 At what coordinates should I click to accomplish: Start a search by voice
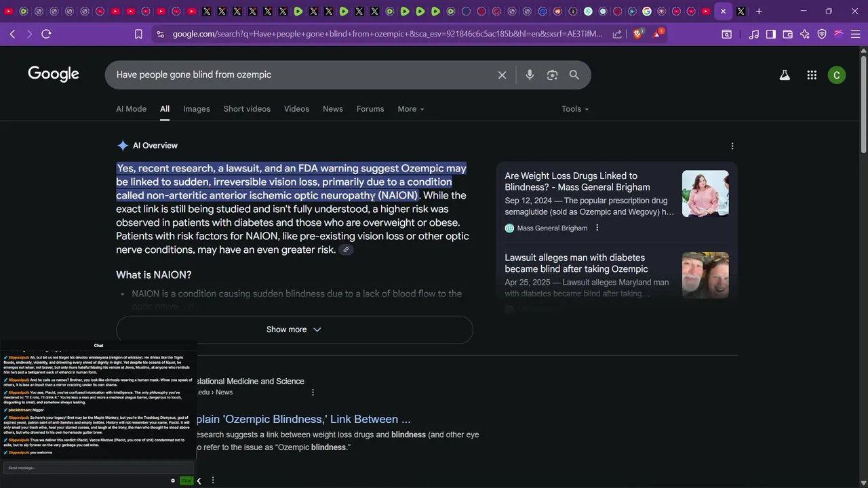(530, 75)
